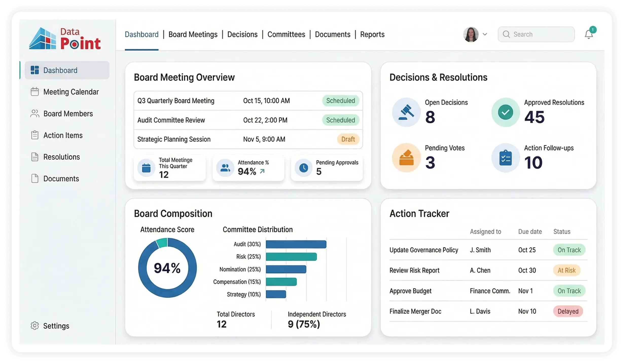Viewport: 624px width, 364px height.
Task: Go to the Reports tab
Action: (372, 34)
